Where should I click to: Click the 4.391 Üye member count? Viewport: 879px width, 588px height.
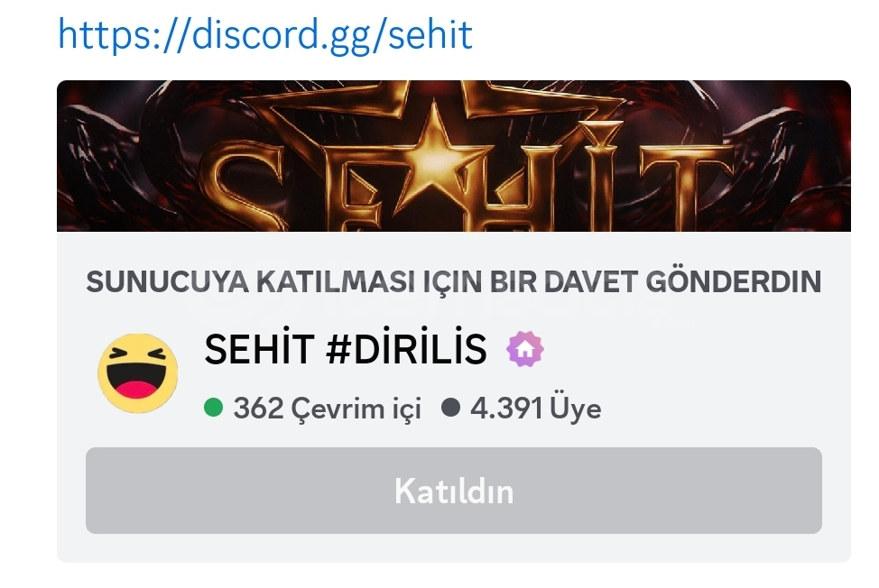click(535, 409)
